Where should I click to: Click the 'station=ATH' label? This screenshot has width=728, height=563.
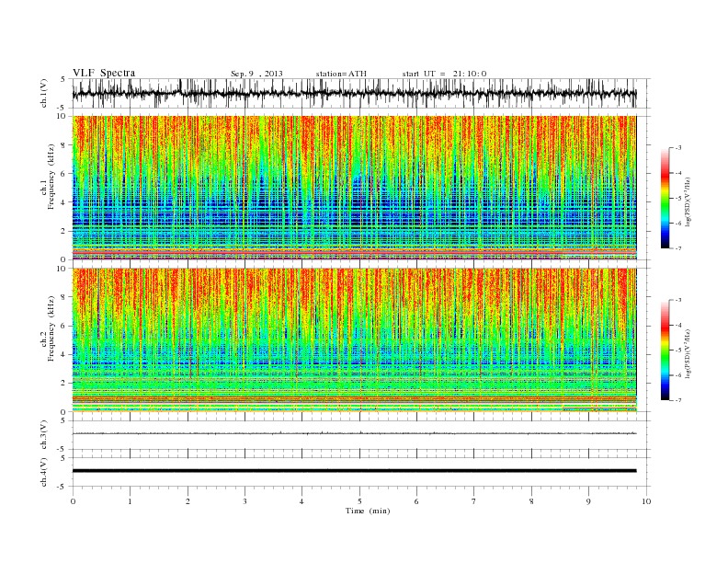pyautogui.click(x=341, y=74)
